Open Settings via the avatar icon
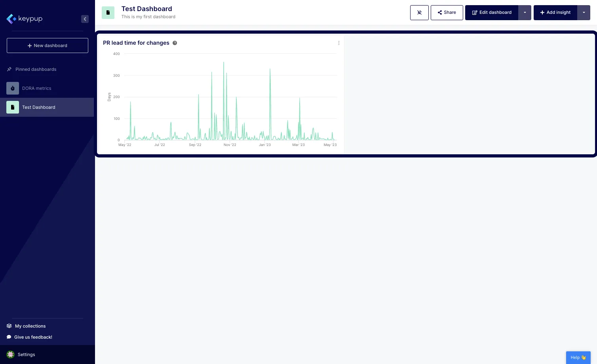The image size is (597, 364). click(10, 354)
